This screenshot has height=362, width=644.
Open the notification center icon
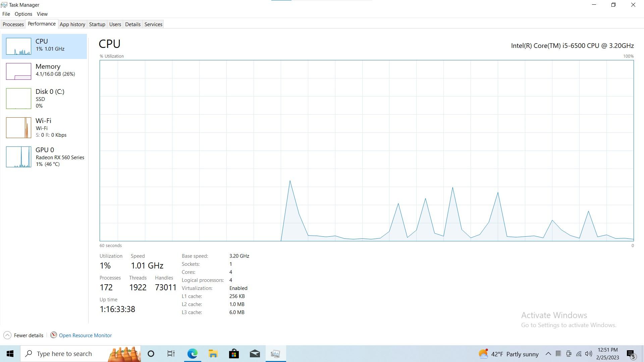pos(631,354)
